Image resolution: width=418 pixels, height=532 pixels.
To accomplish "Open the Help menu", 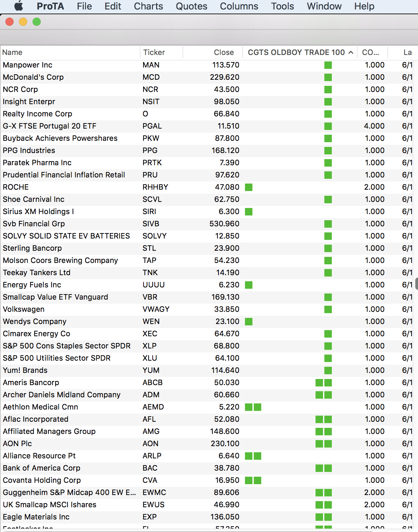I will tap(364, 6).
